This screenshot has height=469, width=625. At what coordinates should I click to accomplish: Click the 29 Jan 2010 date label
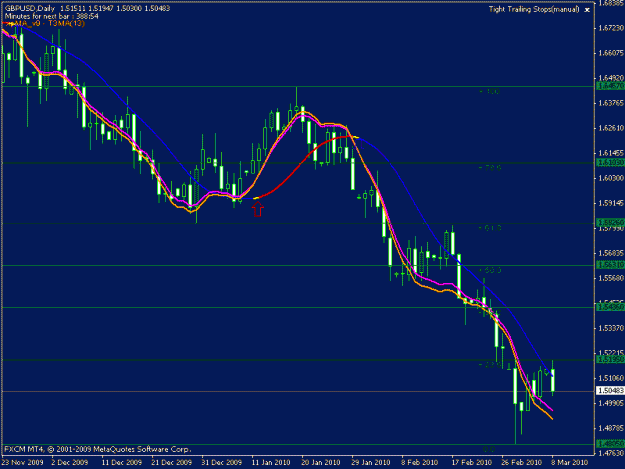coord(371,463)
